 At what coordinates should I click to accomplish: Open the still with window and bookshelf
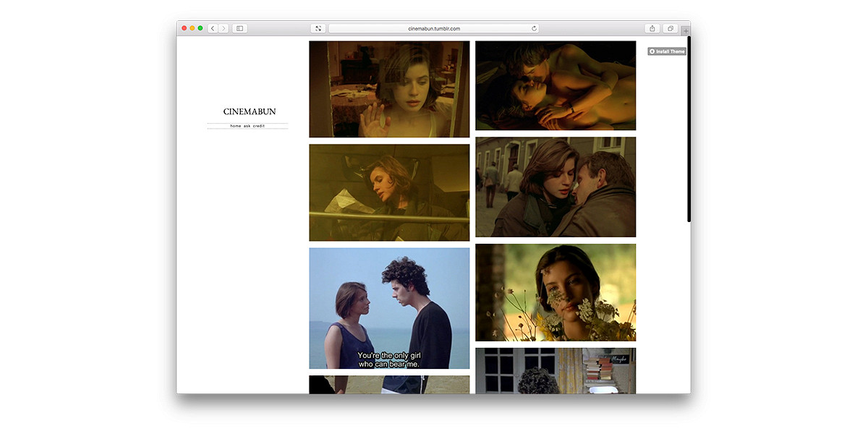[556, 370]
